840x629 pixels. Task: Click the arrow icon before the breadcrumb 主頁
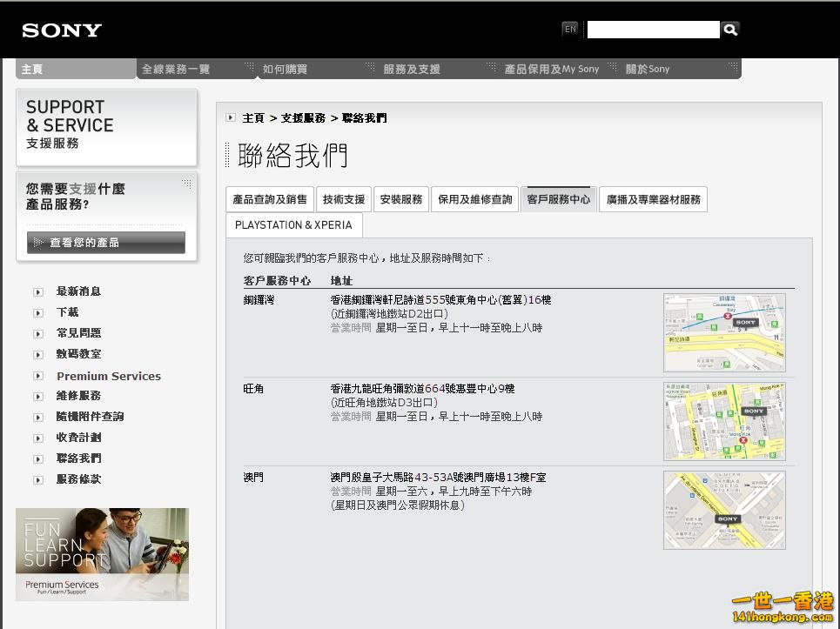230,117
